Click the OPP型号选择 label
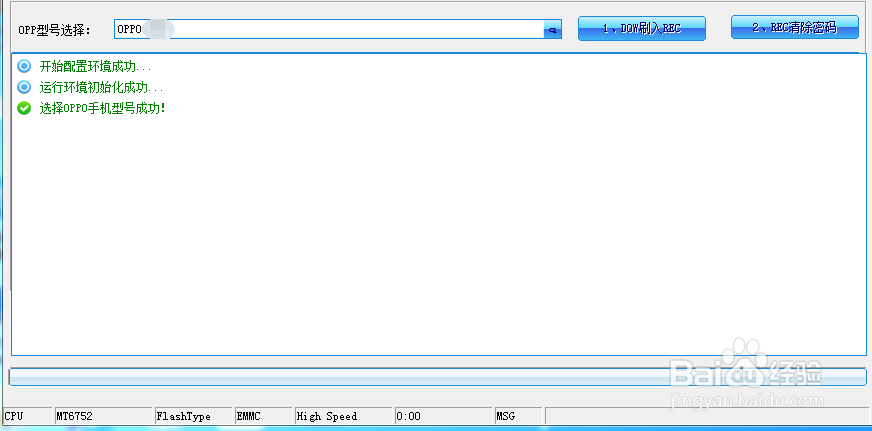Screen dimensions: 872x431 coord(54,30)
